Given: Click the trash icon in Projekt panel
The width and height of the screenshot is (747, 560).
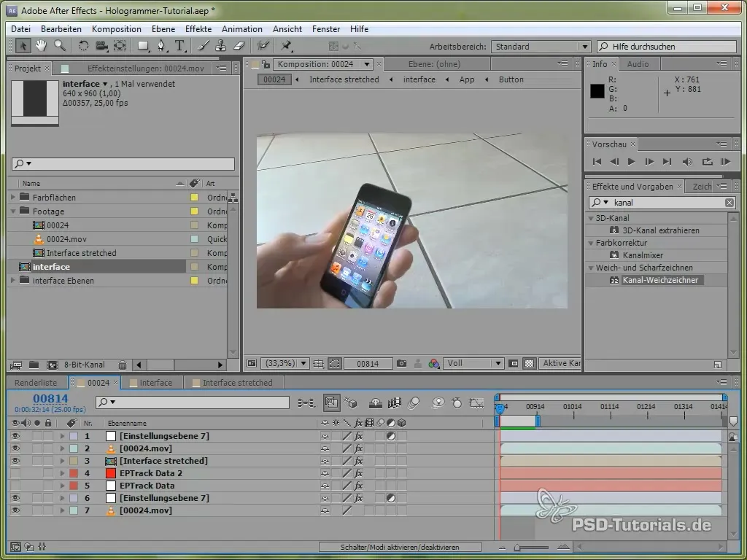Looking at the screenshot, I should pyautogui.click(x=123, y=365).
